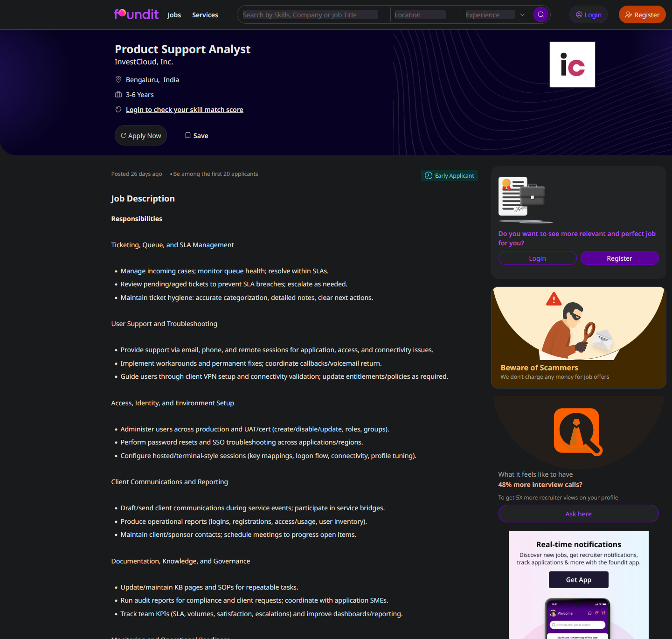This screenshot has height=639, width=672.
Task: Click the orange Register button in header
Action: [x=642, y=15]
